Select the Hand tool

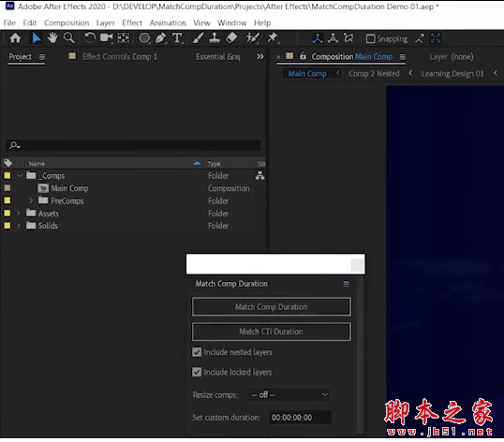(x=52, y=38)
